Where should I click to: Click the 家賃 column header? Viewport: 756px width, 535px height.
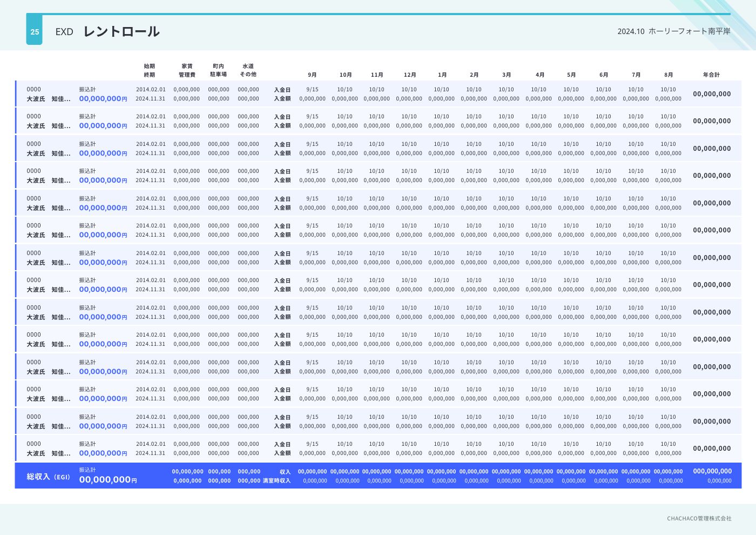(x=187, y=66)
